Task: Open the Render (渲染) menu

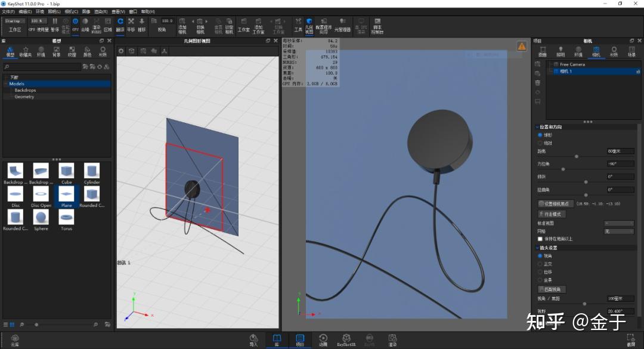Action: point(101,11)
